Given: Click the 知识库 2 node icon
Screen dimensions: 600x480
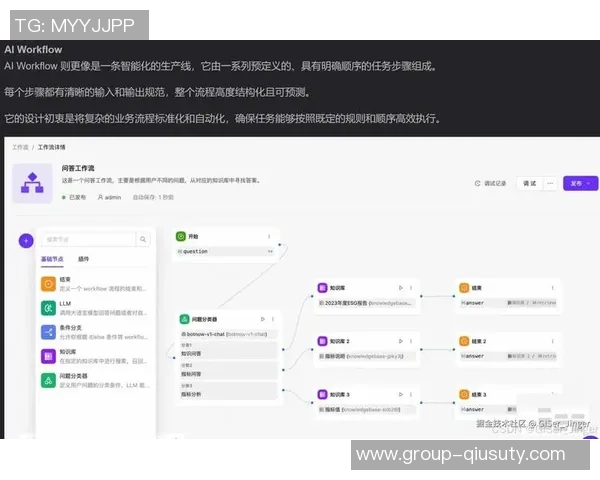Looking at the screenshot, I should [323, 341].
